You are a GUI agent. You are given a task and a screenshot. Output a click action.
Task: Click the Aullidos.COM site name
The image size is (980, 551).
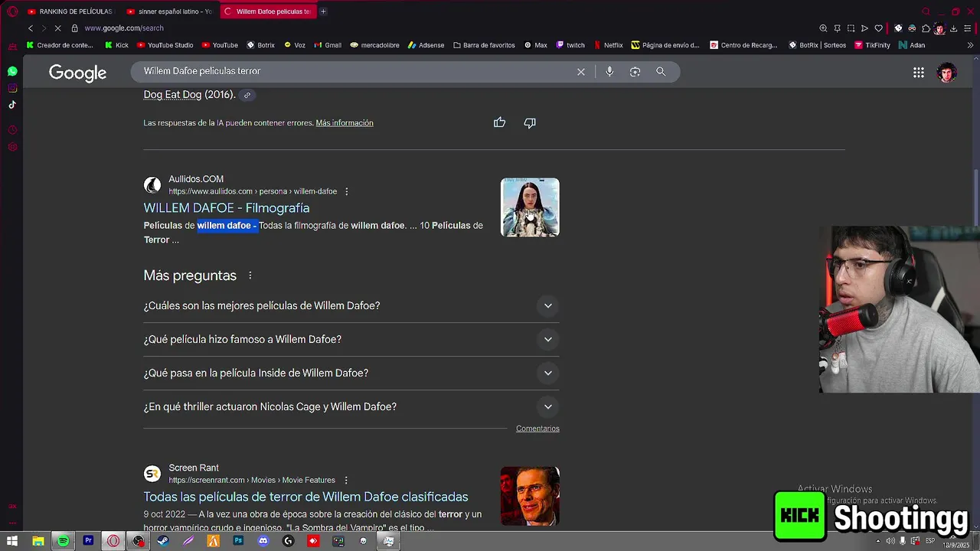[x=196, y=179]
